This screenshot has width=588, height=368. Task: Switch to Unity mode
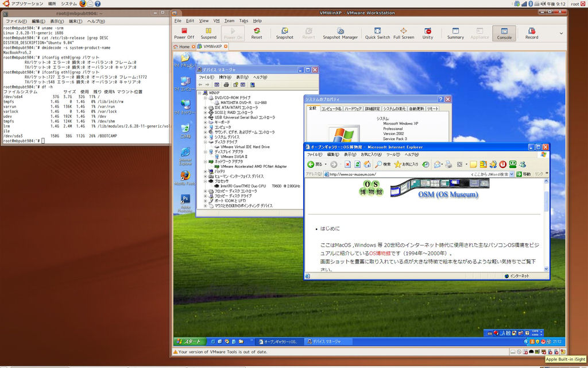[427, 33]
